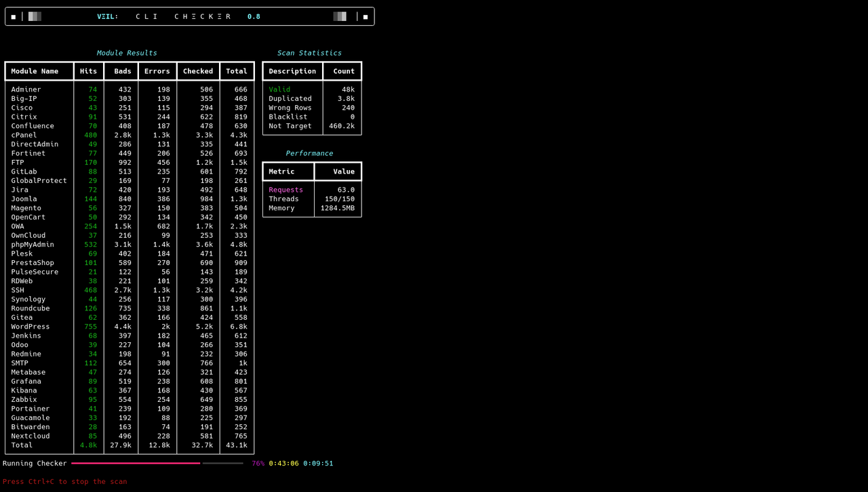The width and height of the screenshot is (868, 492).
Task: Select the Bads column header
Action: coord(123,71)
